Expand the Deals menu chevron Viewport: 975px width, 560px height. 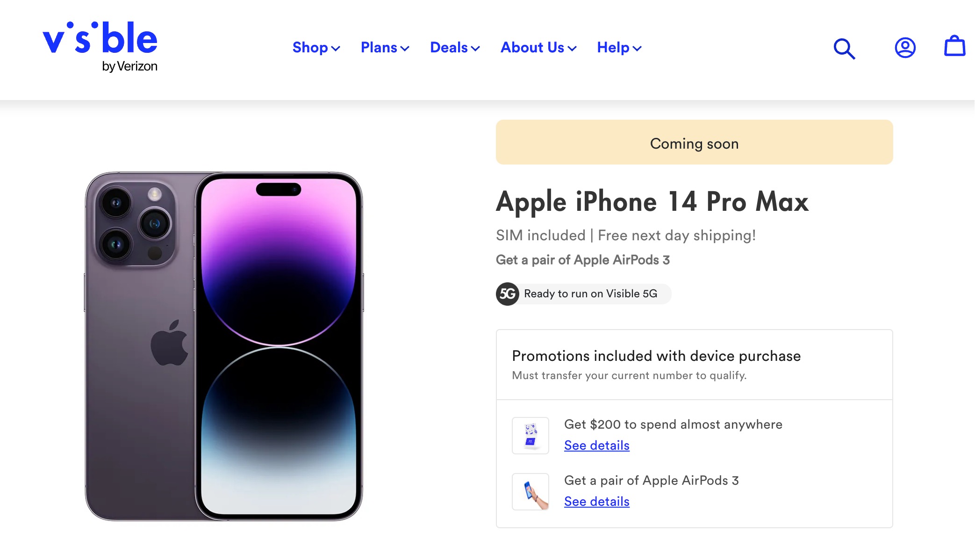point(476,48)
